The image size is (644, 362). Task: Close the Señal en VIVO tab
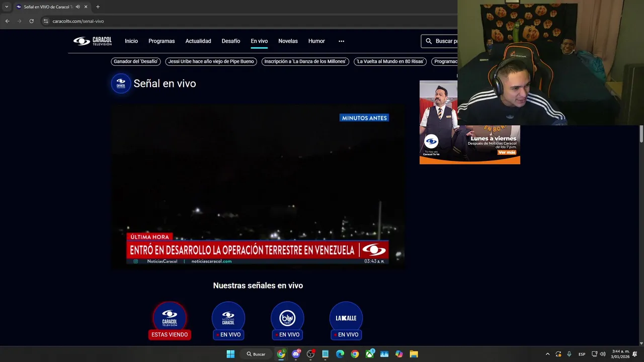coord(86,7)
